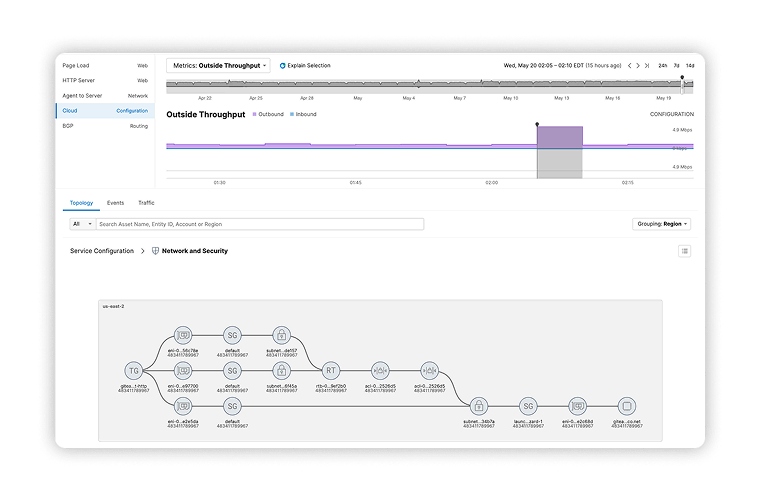Select the eni-0...e97700 network interface node
This screenshot has height=500, width=760.
(183, 371)
